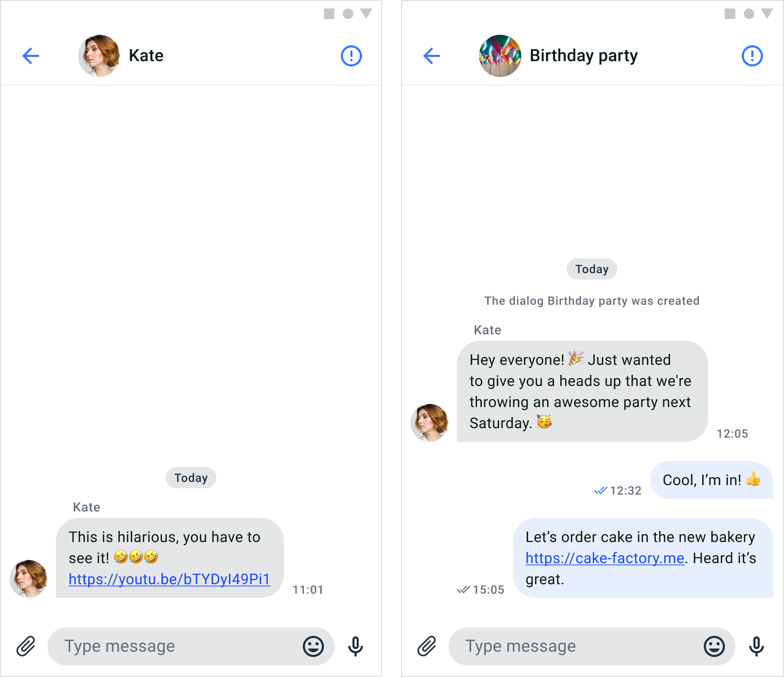The width and height of the screenshot is (784, 677).
Task: Attach a file in Kate chat
Action: [x=26, y=646]
